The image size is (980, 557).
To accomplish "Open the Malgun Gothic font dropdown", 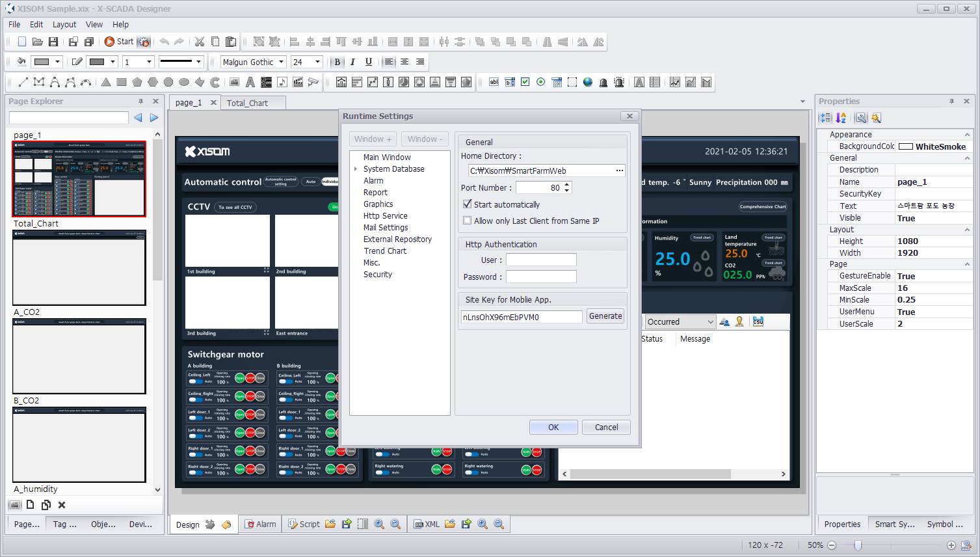I will coord(282,62).
